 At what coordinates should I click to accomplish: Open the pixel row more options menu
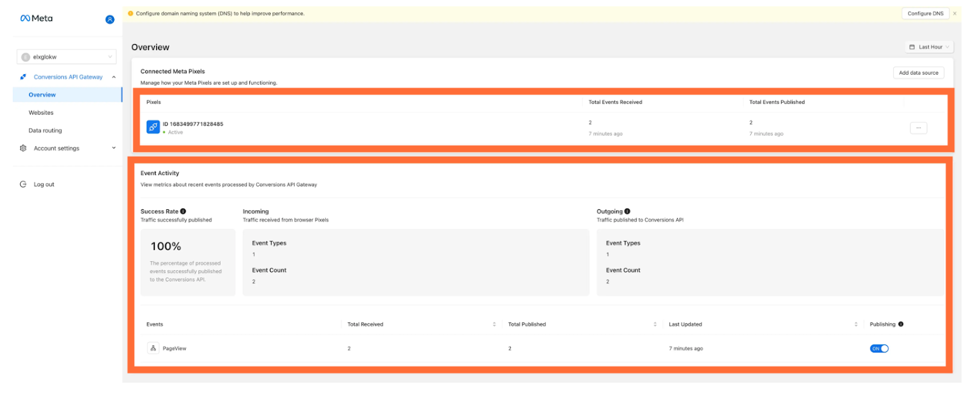[918, 128]
